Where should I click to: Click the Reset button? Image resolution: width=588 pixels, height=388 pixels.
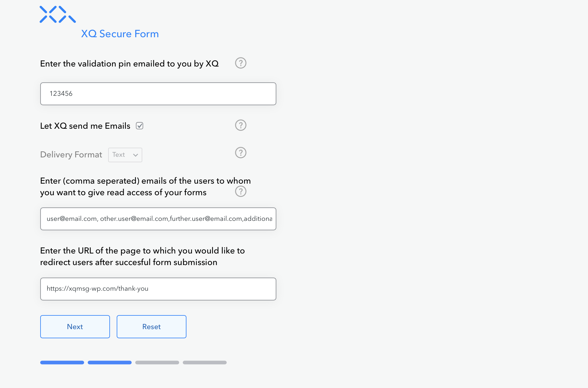151,327
